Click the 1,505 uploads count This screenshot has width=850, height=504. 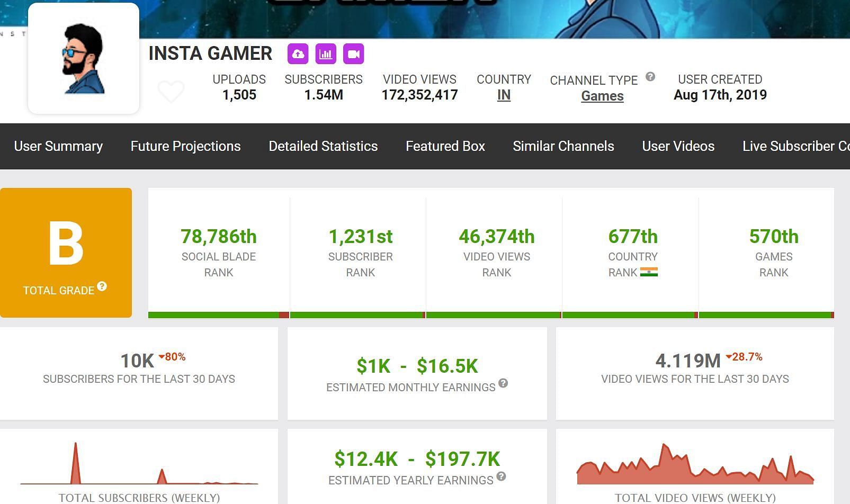239,95
